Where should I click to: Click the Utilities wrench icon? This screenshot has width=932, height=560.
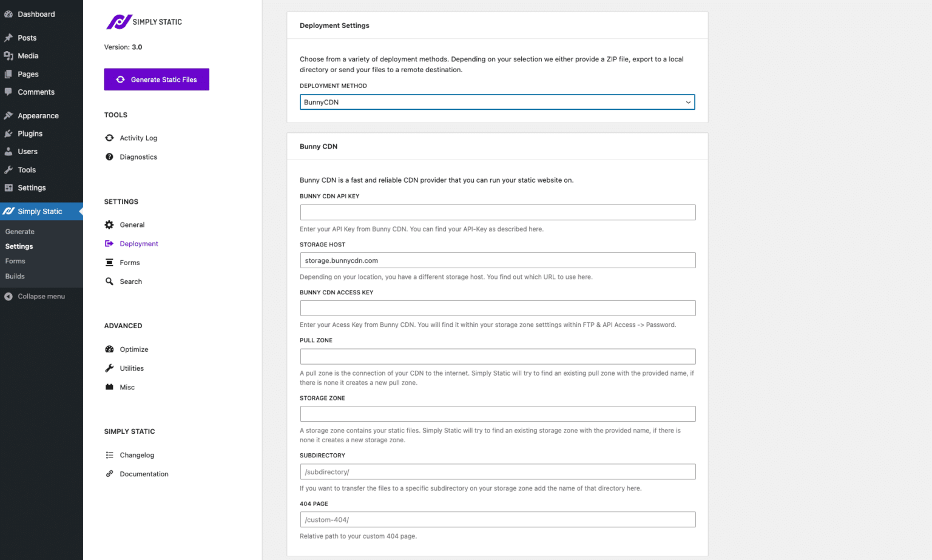click(x=109, y=368)
